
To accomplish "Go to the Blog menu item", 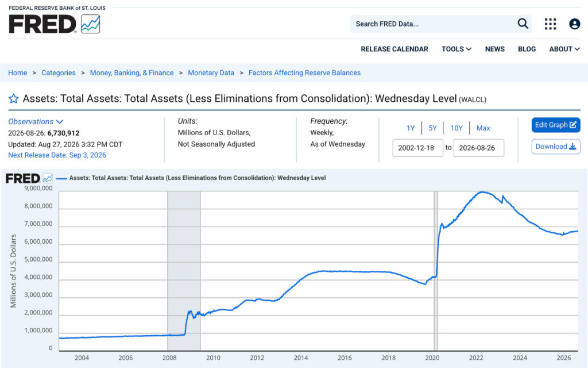I will 527,49.
